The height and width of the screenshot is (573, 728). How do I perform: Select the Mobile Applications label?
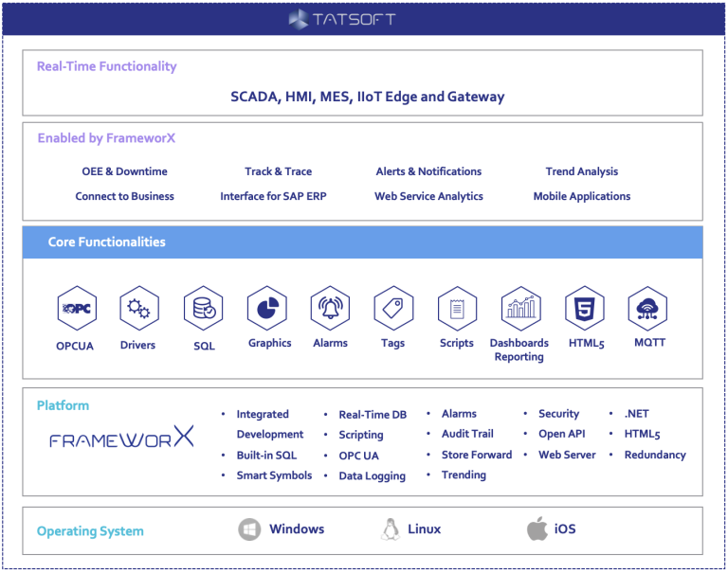[581, 196]
